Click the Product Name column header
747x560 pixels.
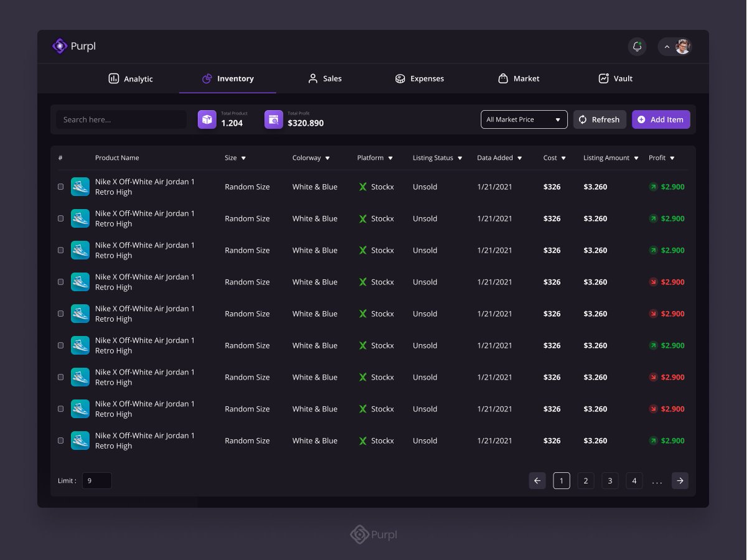pos(117,158)
